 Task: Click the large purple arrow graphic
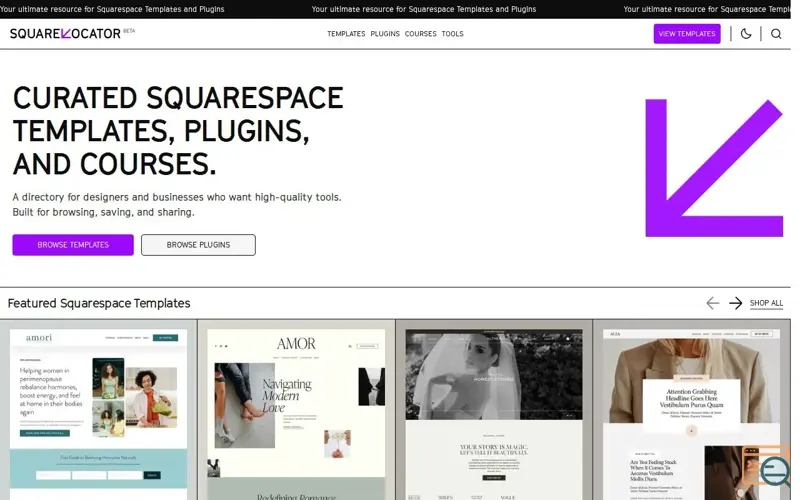(714, 168)
